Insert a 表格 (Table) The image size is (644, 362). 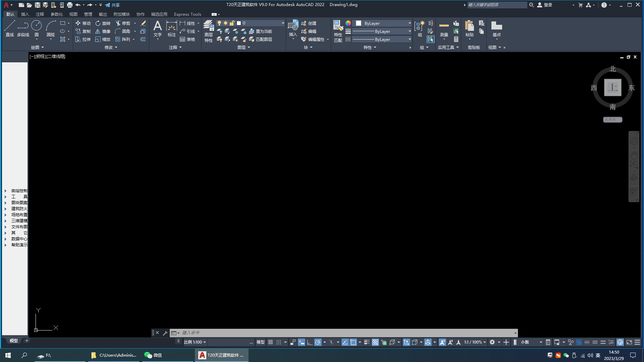[189, 39]
